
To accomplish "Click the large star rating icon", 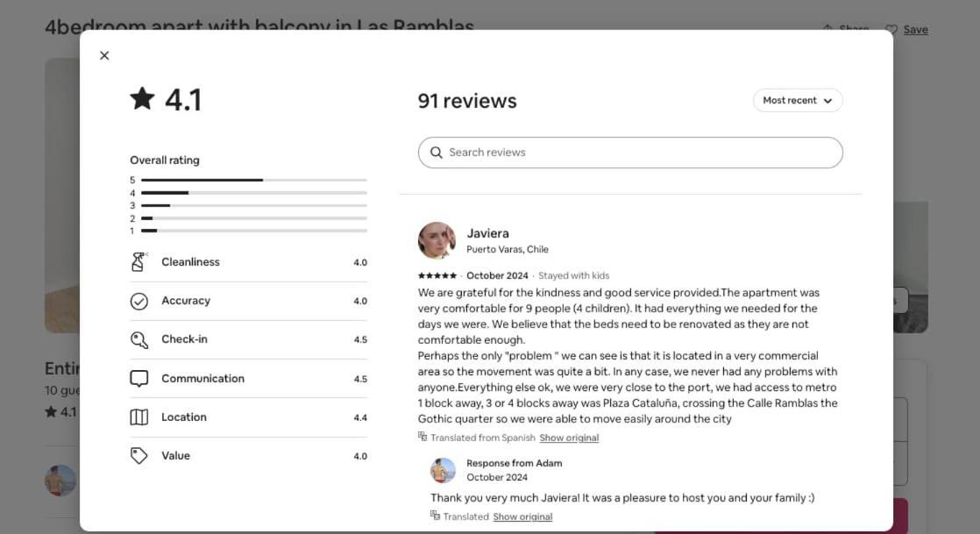I will 143,99.
